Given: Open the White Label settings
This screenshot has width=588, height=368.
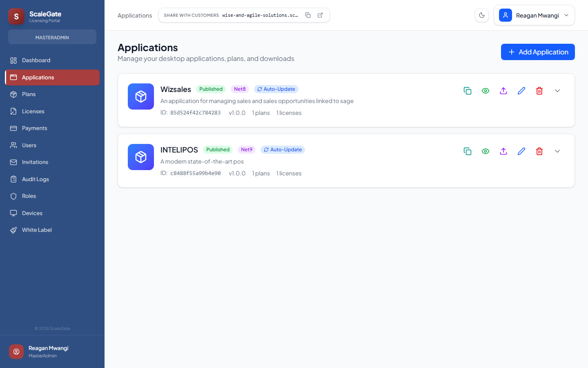Looking at the screenshot, I should [x=37, y=229].
